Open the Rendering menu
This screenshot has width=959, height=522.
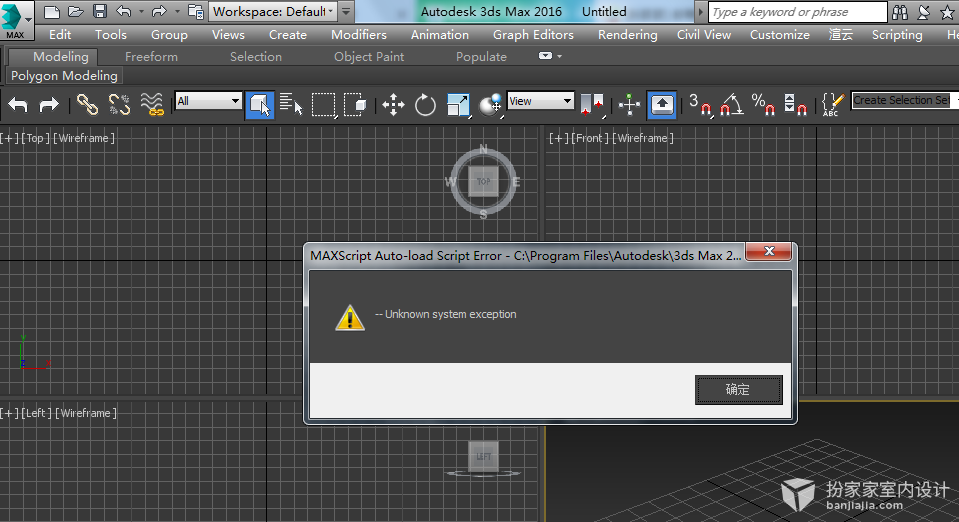(628, 35)
